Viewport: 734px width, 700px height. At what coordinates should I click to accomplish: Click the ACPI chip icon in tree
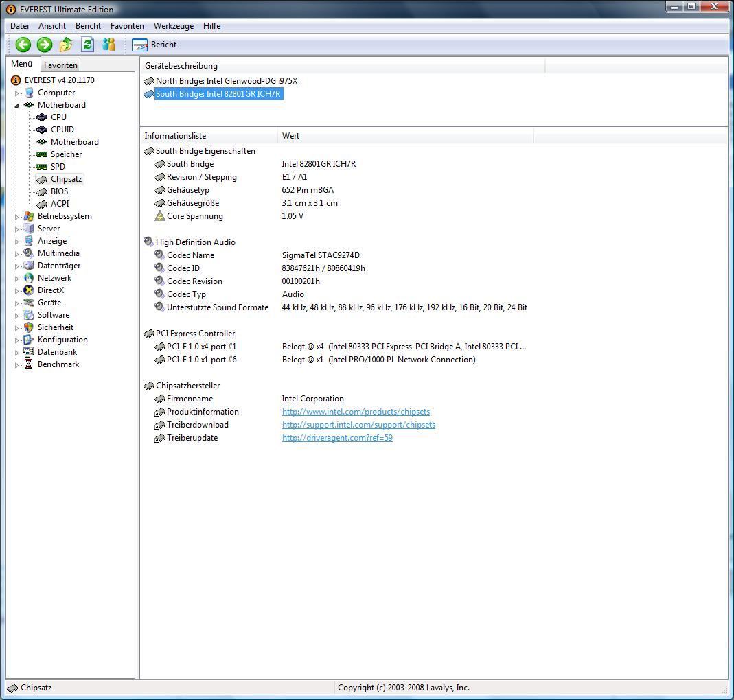point(42,204)
